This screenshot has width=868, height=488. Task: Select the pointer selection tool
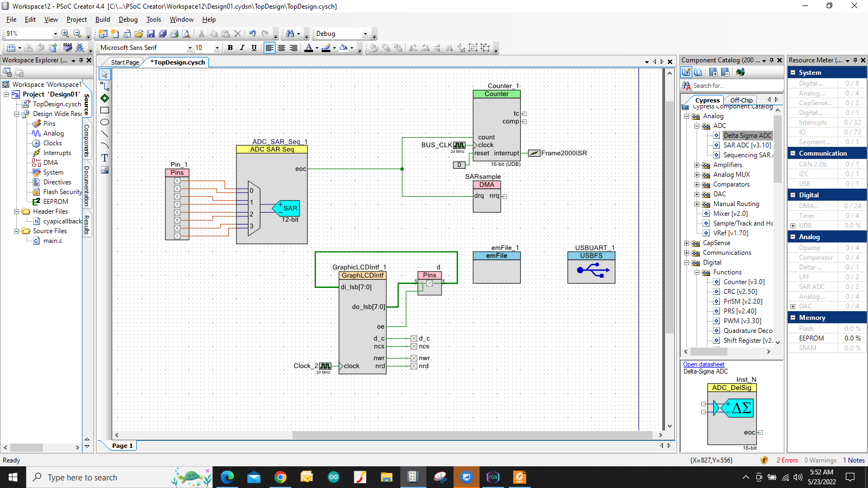point(105,74)
